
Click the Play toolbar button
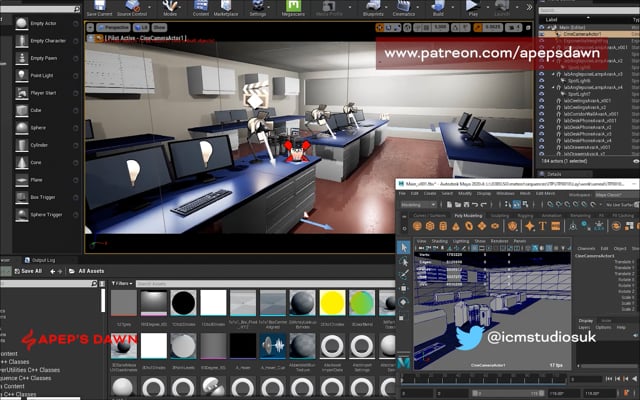tap(472, 7)
